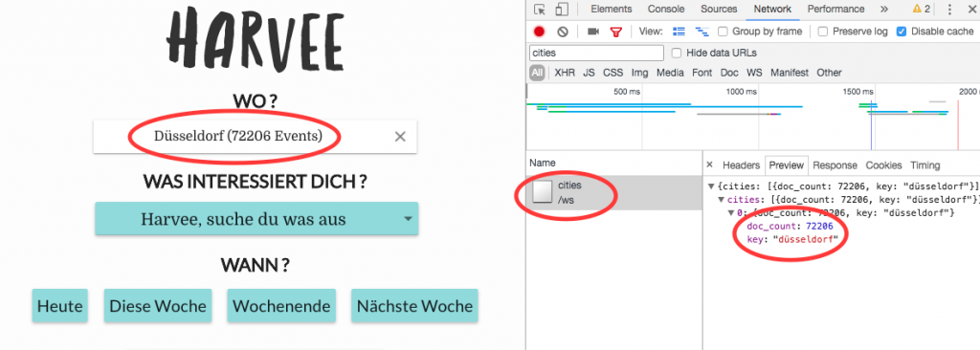Use large request rows view icon
The image size is (980, 350).
679,32
